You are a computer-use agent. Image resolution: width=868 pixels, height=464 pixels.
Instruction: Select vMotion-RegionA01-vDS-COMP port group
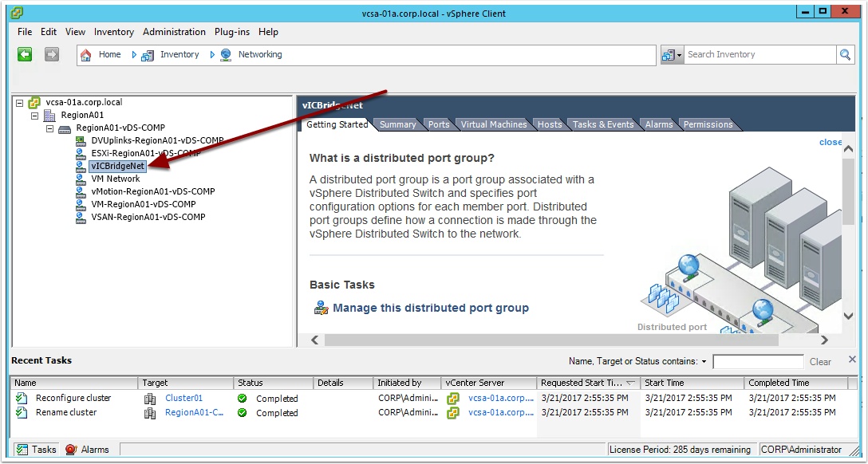pyautogui.click(x=153, y=191)
